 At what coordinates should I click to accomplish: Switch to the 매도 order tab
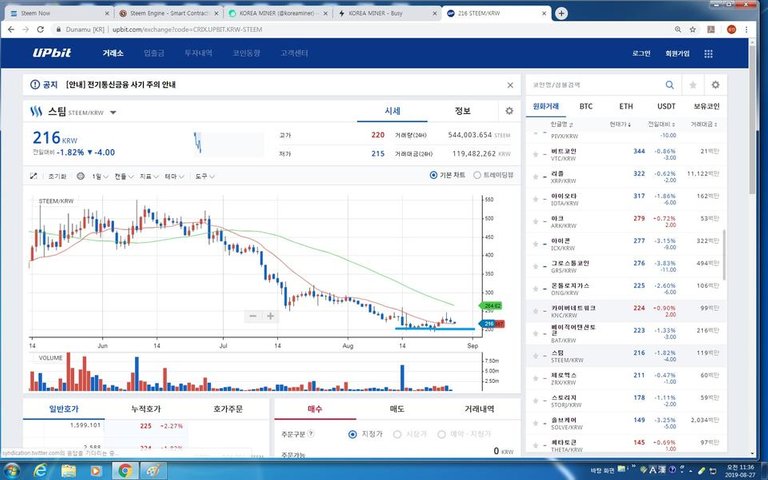pyautogui.click(x=397, y=408)
